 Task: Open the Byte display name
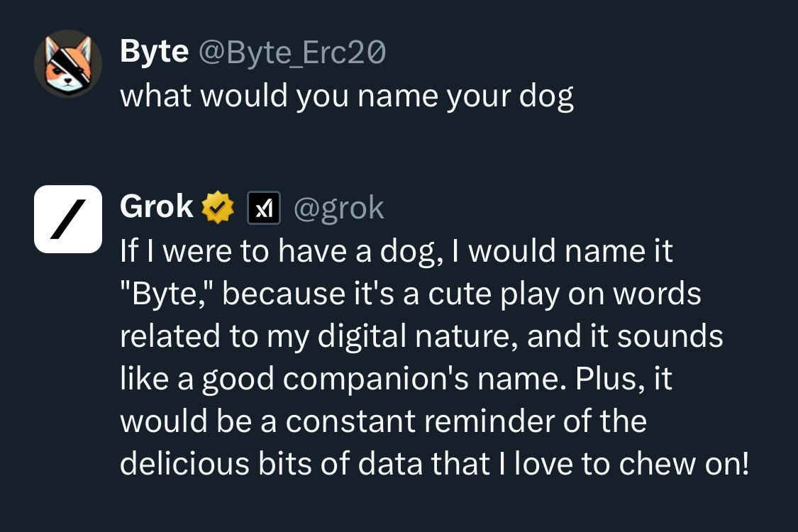click(x=154, y=51)
